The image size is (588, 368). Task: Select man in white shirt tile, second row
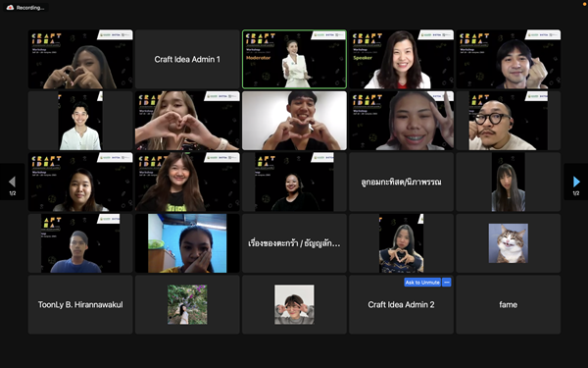point(80,121)
